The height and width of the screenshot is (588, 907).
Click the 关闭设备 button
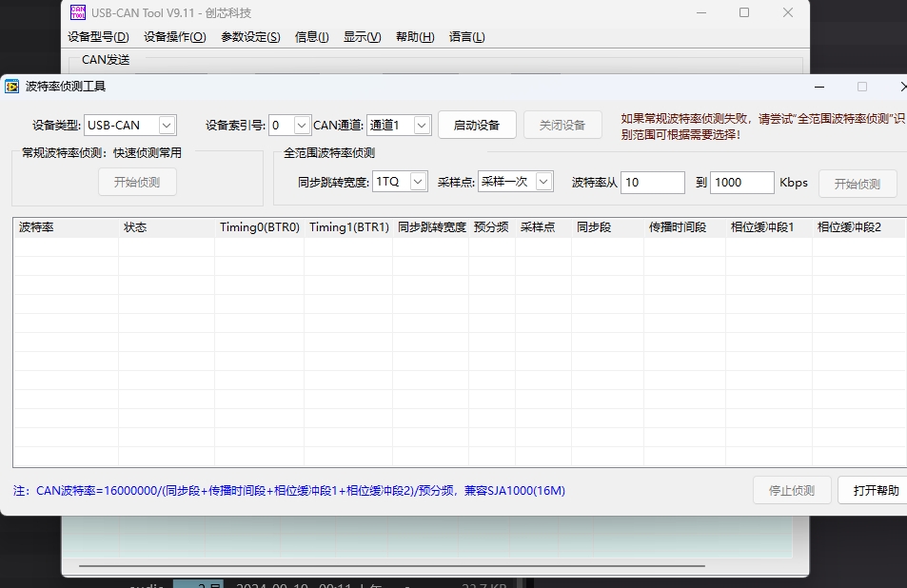562,125
